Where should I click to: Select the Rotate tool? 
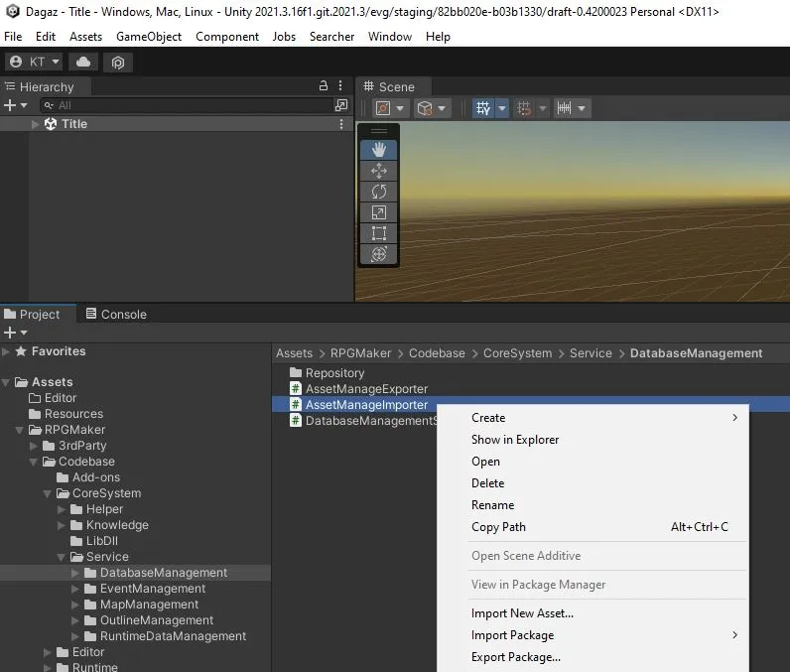(378, 192)
